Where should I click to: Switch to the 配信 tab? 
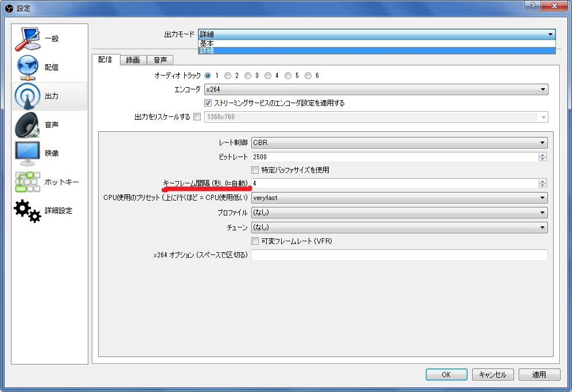click(106, 60)
